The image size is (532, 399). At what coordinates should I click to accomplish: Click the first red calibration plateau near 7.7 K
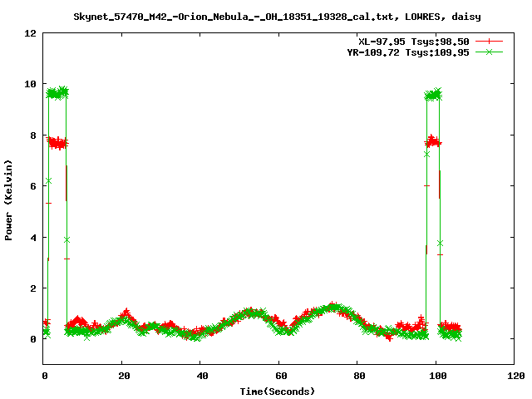point(57,143)
